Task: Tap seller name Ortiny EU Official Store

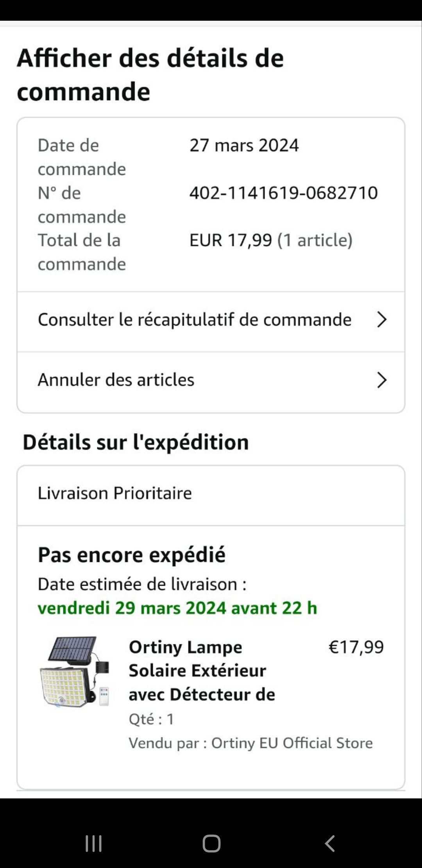Action: [x=292, y=743]
